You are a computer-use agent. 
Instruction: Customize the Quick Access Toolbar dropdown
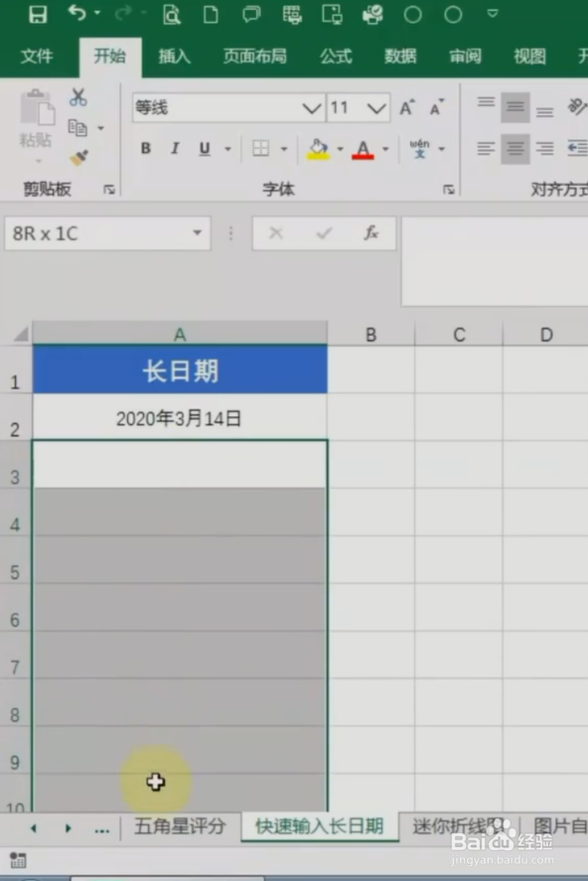(x=493, y=13)
